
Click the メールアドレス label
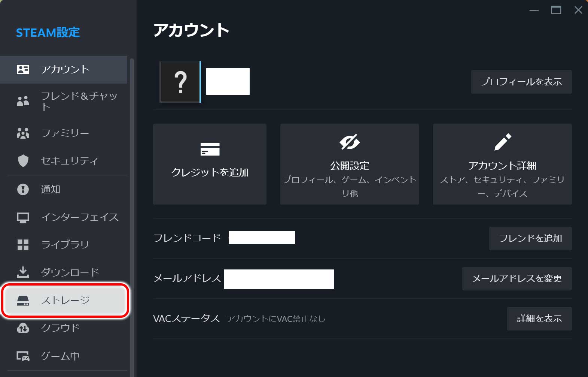point(187,278)
